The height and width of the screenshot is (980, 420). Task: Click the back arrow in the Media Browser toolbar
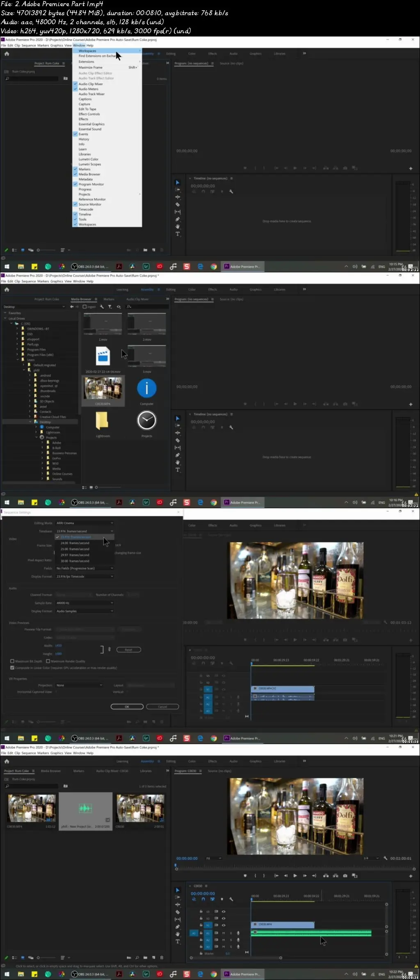coord(72,306)
